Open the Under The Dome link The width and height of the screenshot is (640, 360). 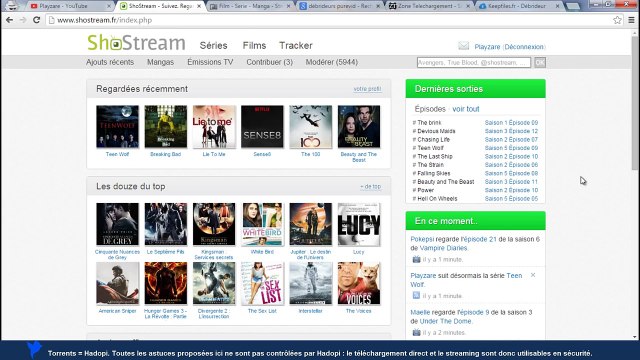445,321
